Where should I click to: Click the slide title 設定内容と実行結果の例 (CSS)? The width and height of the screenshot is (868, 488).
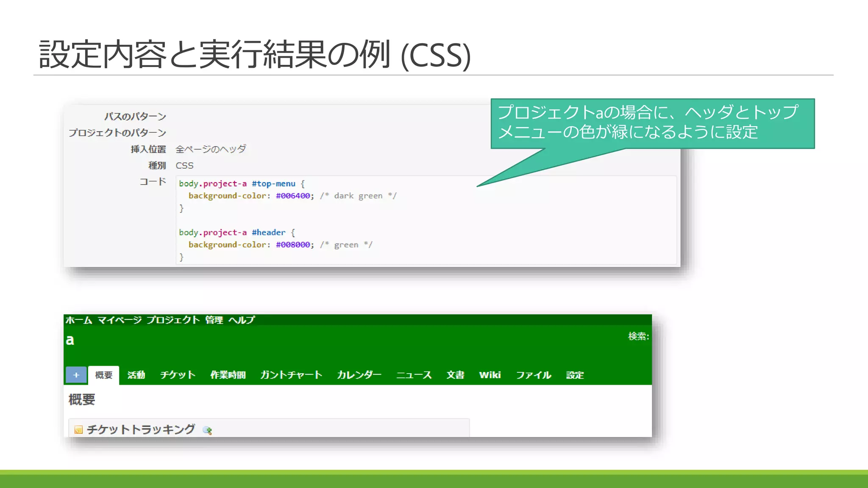point(255,55)
